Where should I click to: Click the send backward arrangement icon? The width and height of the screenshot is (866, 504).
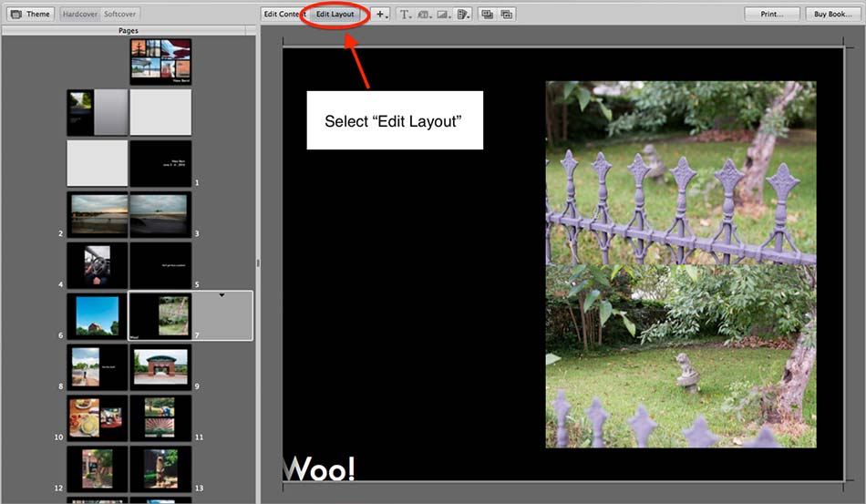pyautogui.click(x=507, y=15)
